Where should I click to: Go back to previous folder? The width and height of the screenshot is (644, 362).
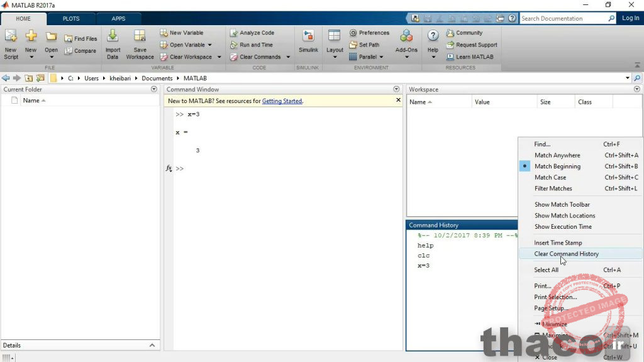coord(6,78)
